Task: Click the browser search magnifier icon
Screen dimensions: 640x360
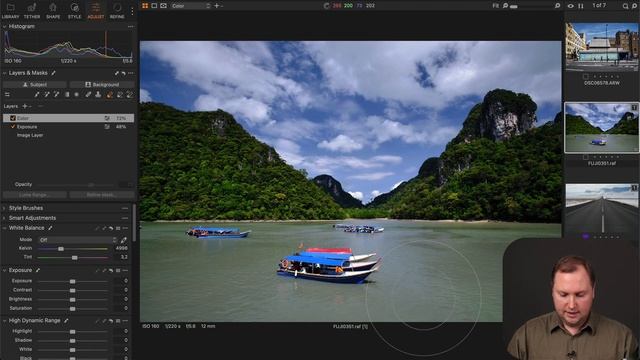Action: tap(625, 6)
